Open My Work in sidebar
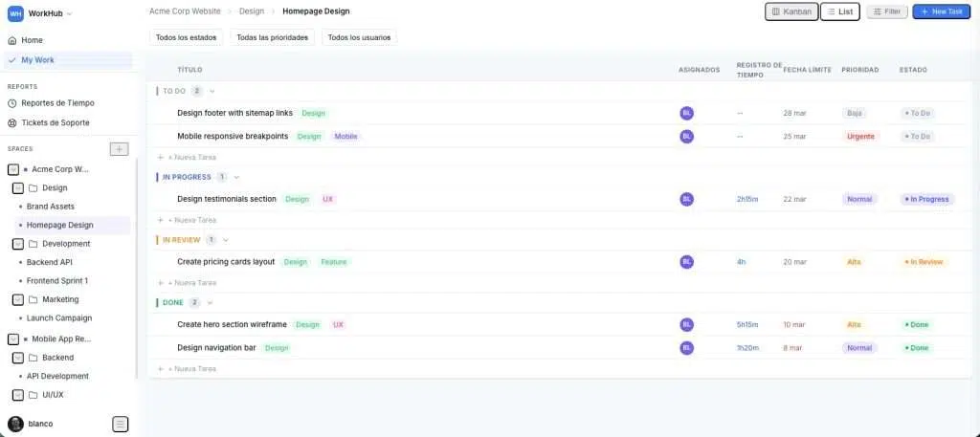Viewport: 980px width, 437px height. 69,60
